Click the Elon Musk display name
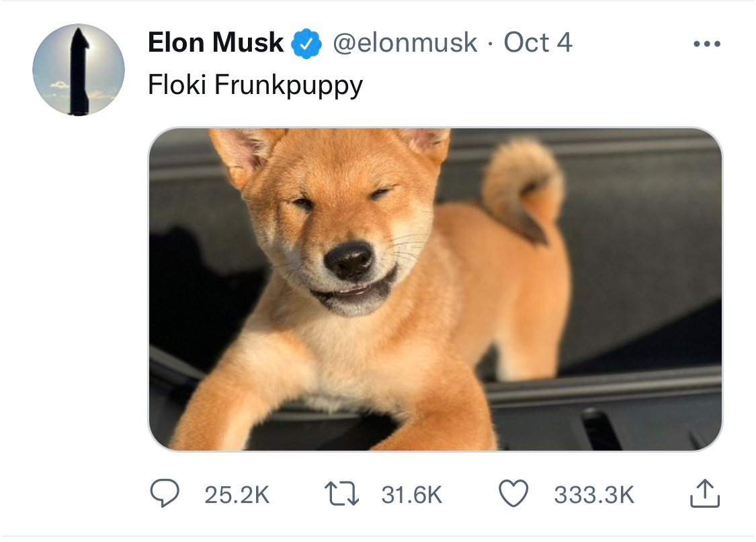This screenshot has height=542, width=756. click(x=215, y=44)
